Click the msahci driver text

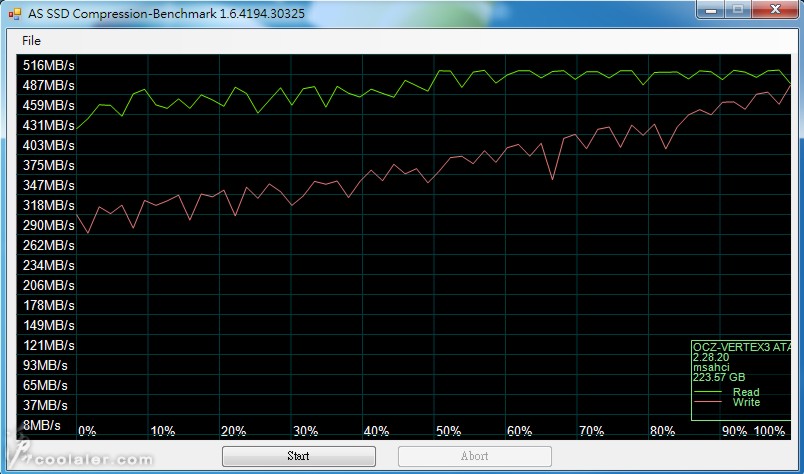point(711,367)
